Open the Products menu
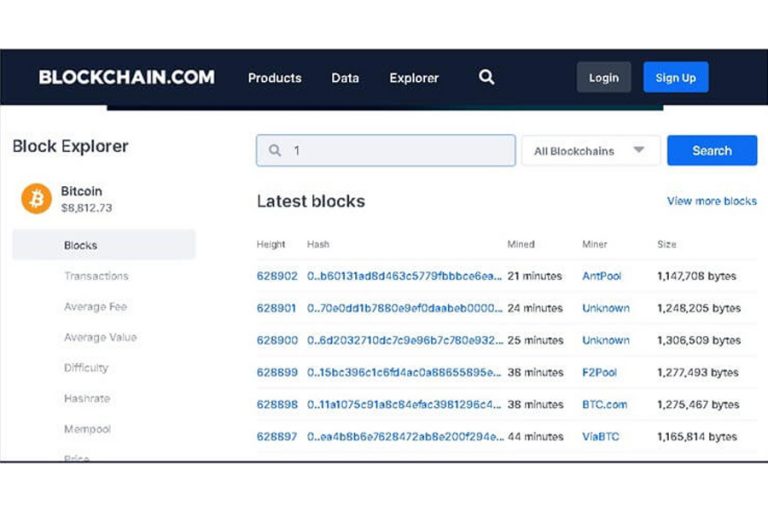 pyautogui.click(x=274, y=78)
